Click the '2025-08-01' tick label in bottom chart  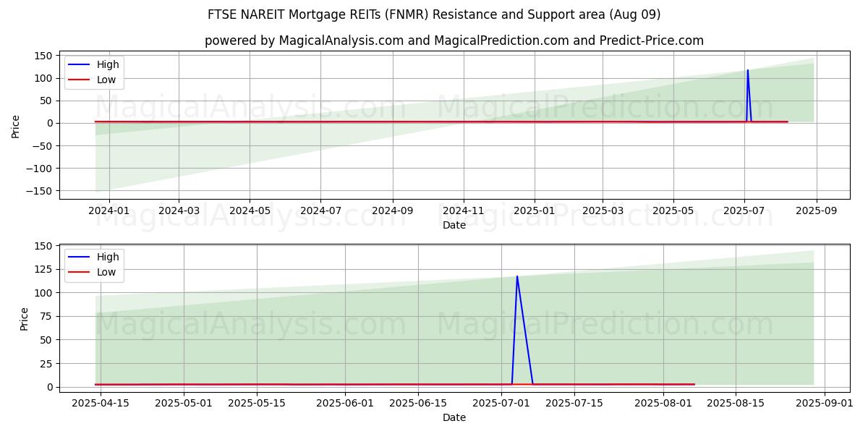tap(663, 403)
